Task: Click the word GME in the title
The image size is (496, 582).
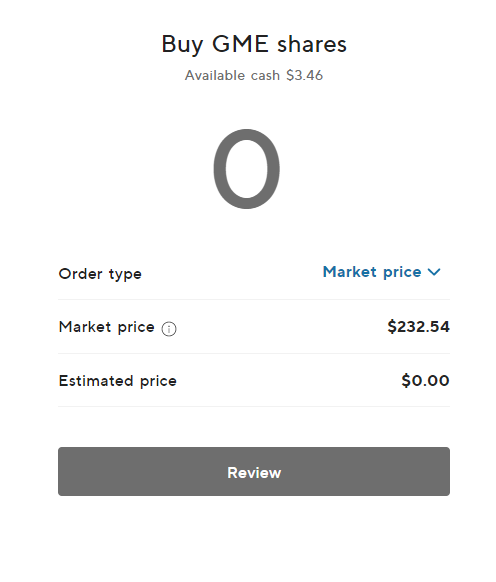Action: click(x=240, y=44)
